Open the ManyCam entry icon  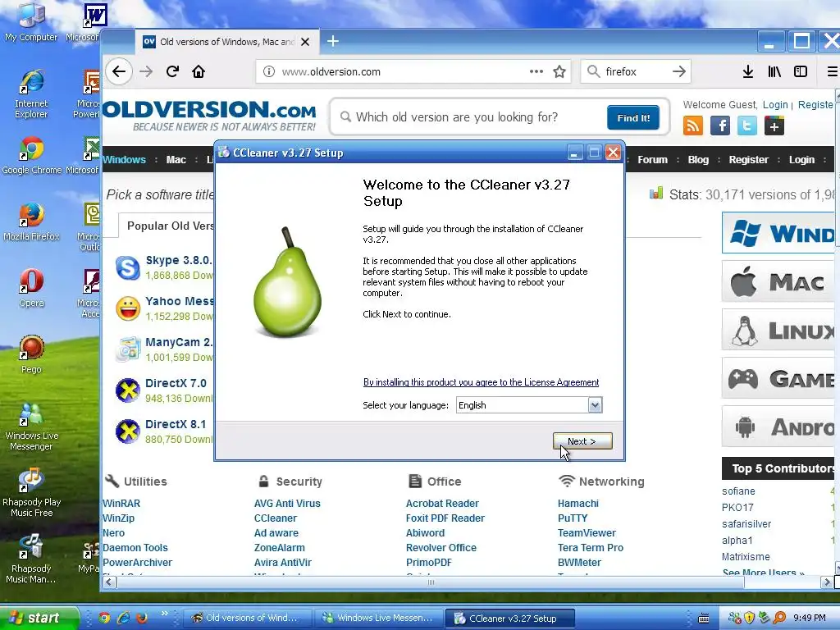tap(128, 349)
